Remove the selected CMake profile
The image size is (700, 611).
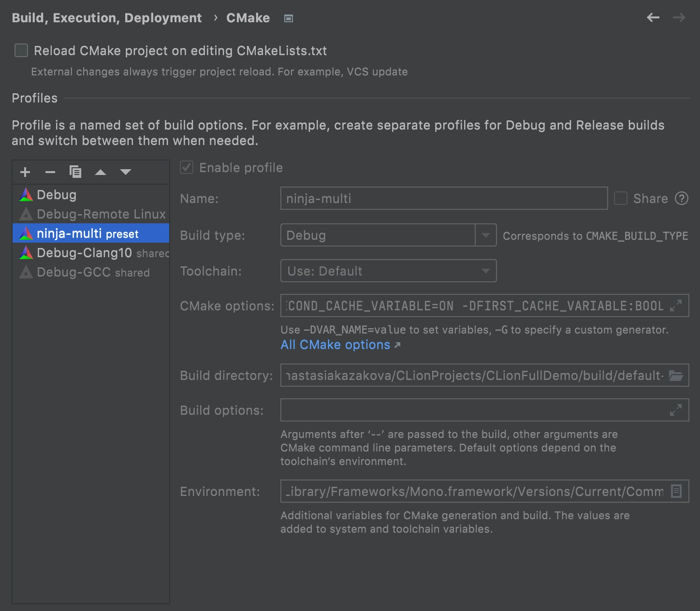tap(50, 172)
